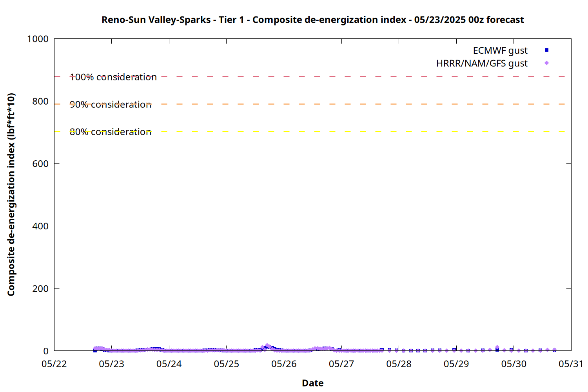This screenshot has width=588, height=392.
Task: Click the 90% consideration threshold label
Action: point(111,104)
